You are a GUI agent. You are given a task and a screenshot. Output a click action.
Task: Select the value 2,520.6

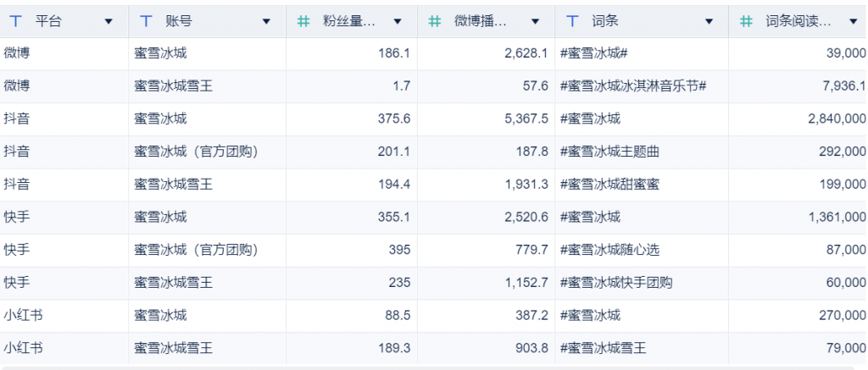click(x=526, y=217)
